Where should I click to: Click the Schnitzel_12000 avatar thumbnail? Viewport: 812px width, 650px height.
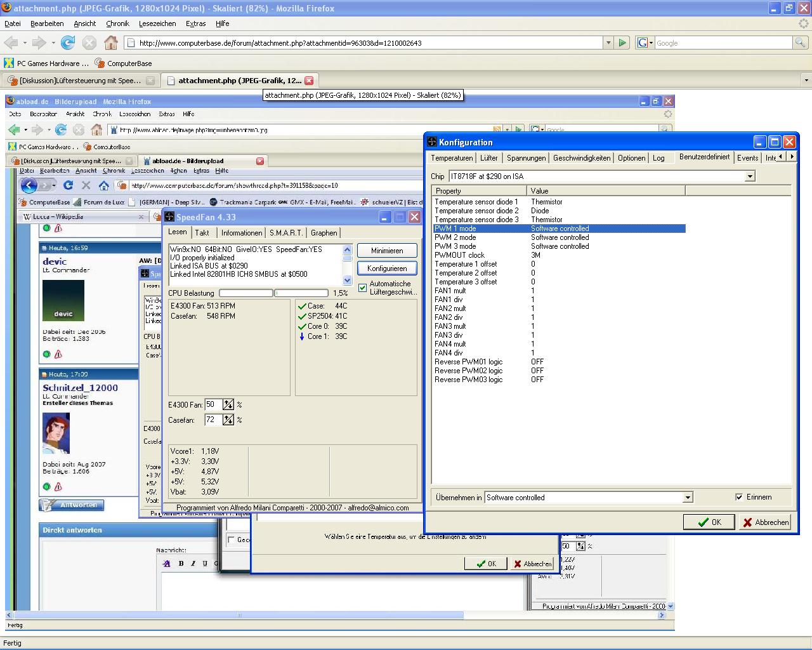56,433
